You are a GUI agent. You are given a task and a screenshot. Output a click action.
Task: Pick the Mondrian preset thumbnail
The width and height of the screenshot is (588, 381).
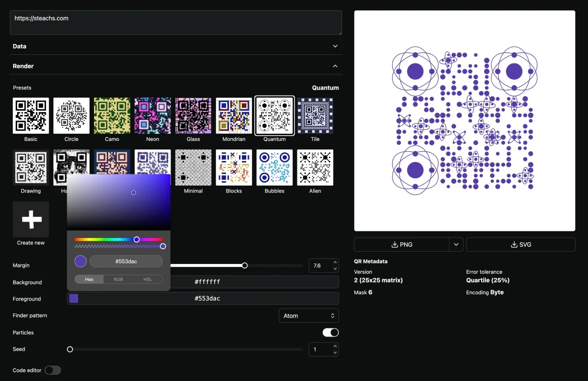(234, 116)
